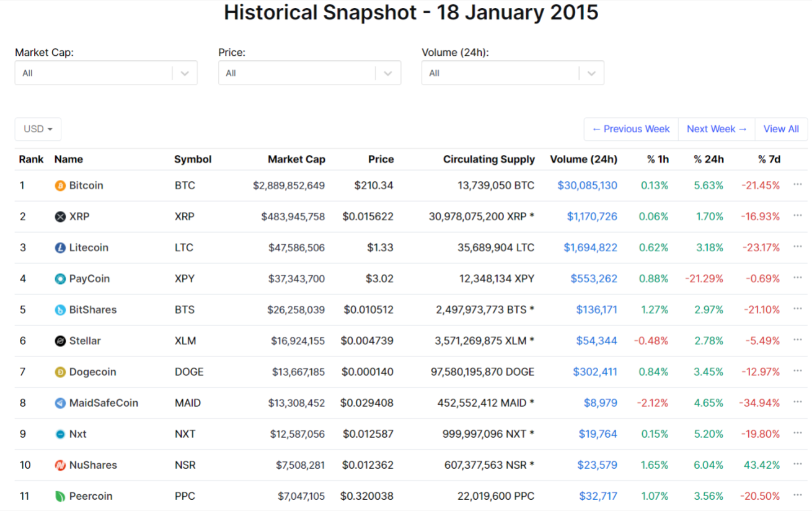Expand the Price filter dropdown
Image resolution: width=812 pixels, height=511 pixels.
[309, 73]
